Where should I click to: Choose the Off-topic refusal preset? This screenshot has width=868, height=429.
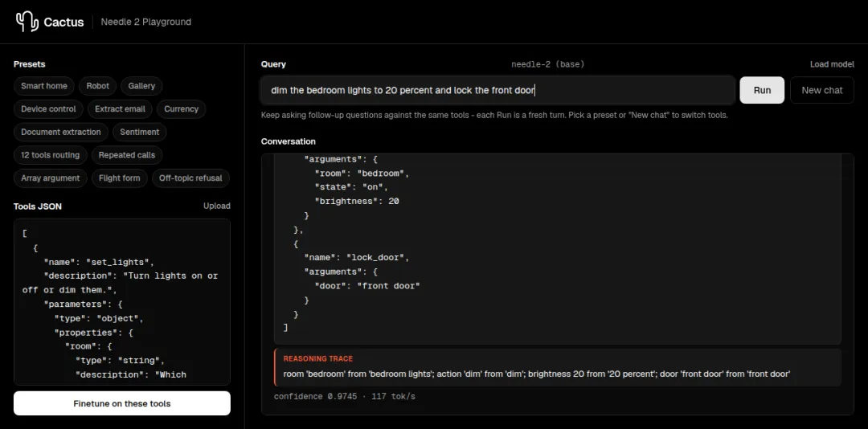[190, 178]
